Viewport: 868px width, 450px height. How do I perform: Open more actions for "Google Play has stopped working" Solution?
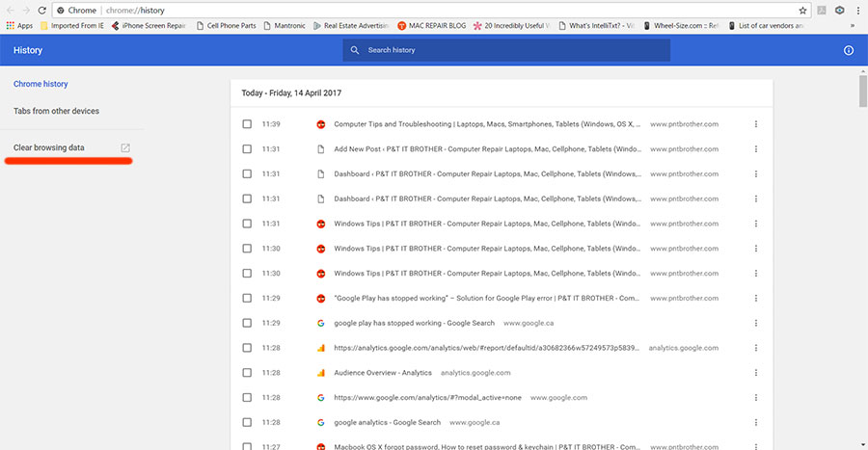tap(755, 298)
